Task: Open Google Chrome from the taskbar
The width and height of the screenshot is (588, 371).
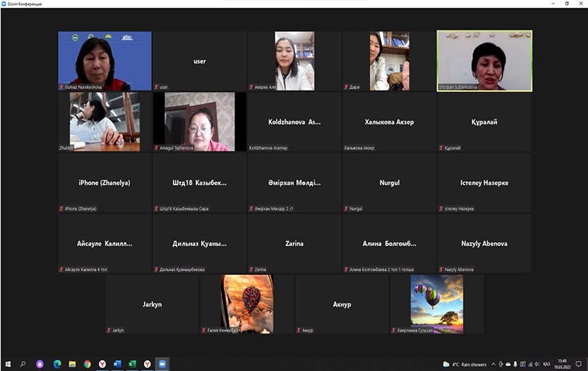Action: 88,364
